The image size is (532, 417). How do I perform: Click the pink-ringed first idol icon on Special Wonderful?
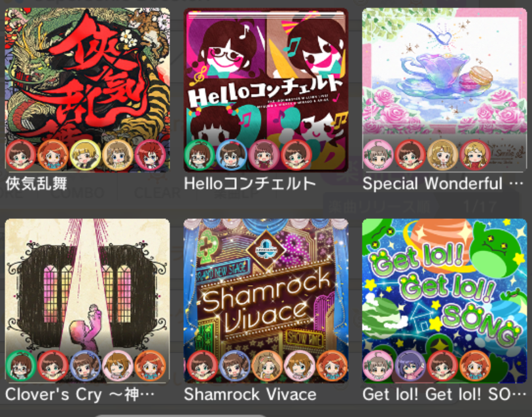378,155
